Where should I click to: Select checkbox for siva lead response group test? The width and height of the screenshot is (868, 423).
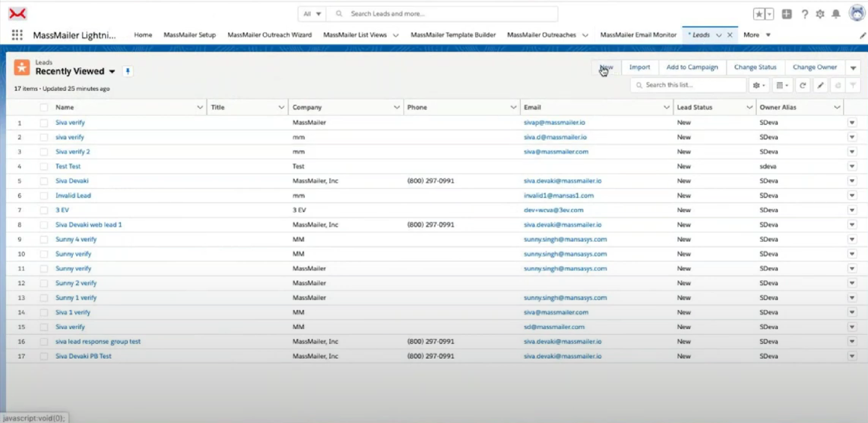point(43,342)
